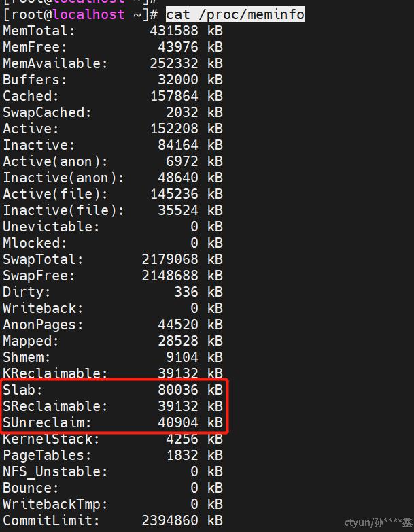Image resolution: width=414 pixels, height=532 pixels.
Task: Click the SUnreclaim value 40904
Action: point(178,422)
